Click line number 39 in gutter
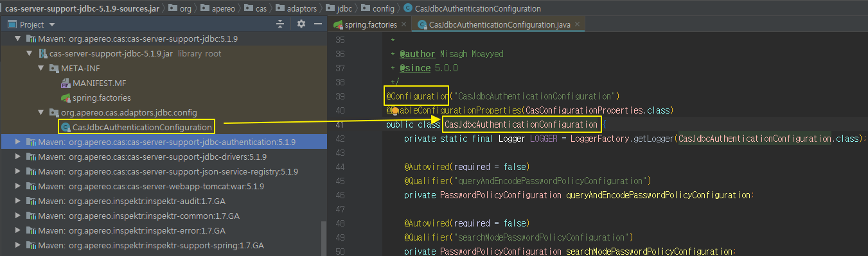This screenshot has width=868, height=256. [340, 96]
